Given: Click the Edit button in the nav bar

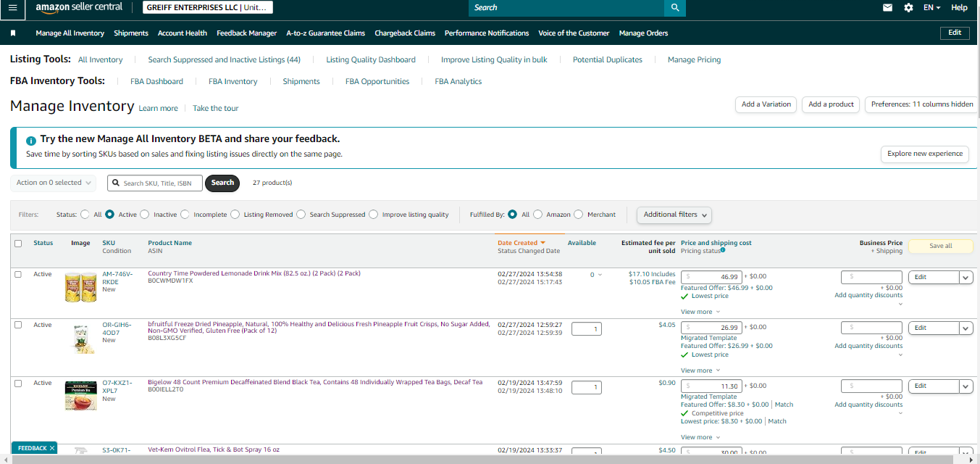Looking at the screenshot, I should pyautogui.click(x=955, y=33).
